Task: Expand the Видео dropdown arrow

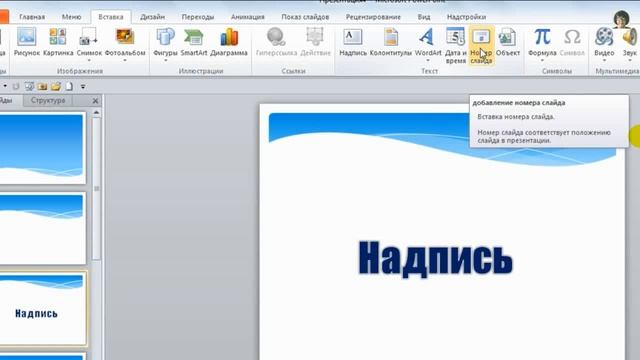Action: click(604, 60)
